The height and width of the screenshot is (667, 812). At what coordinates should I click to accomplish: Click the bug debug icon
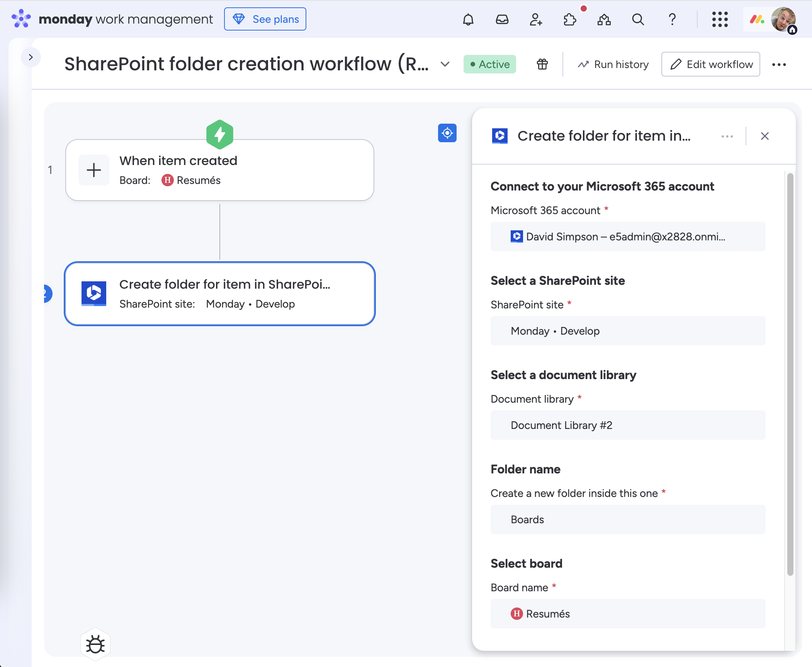pos(95,644)
